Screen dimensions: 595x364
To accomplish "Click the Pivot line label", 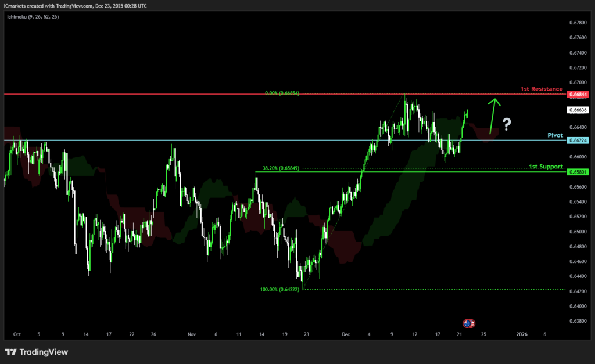I will pyautogui.click(x=555, y=135).
